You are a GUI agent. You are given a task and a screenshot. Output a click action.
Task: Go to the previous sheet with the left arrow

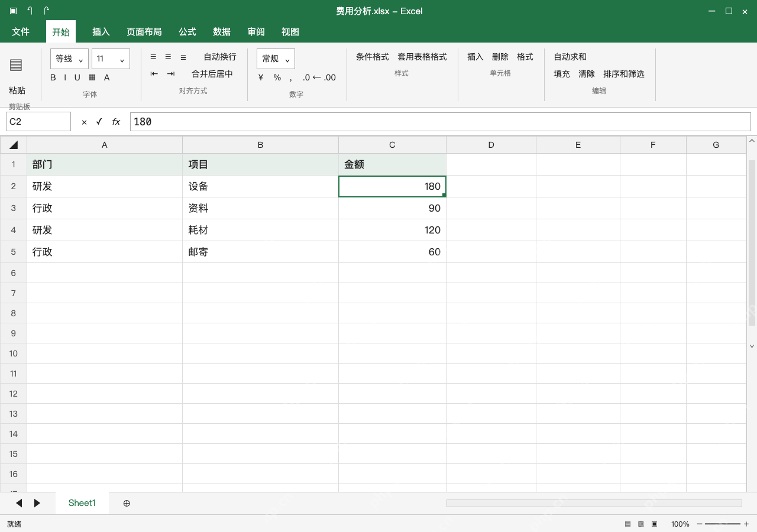[19, 503]
